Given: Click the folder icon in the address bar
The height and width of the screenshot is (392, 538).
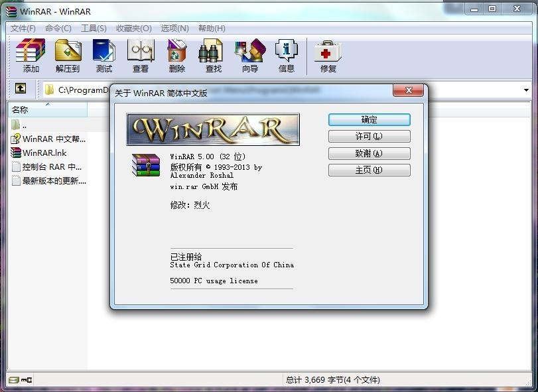Looking at the screenshot, I should coord(49,90).
